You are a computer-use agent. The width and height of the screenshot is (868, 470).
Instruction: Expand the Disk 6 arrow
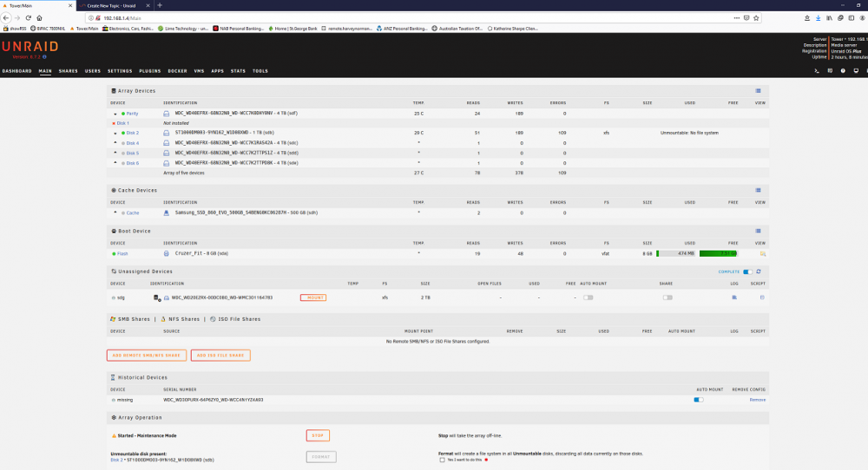[115, 162]
